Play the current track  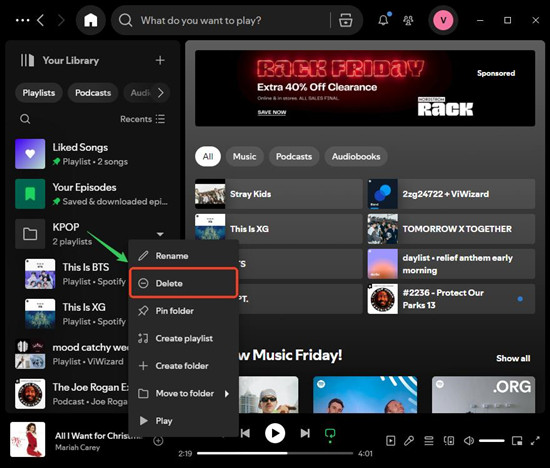pos(275,434)
